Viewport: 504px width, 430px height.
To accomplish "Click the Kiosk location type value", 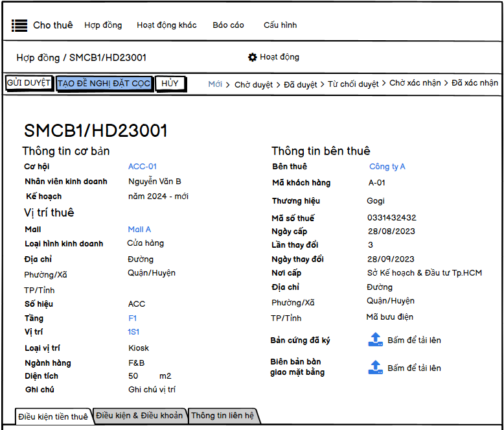I will [x=139, y=348].
